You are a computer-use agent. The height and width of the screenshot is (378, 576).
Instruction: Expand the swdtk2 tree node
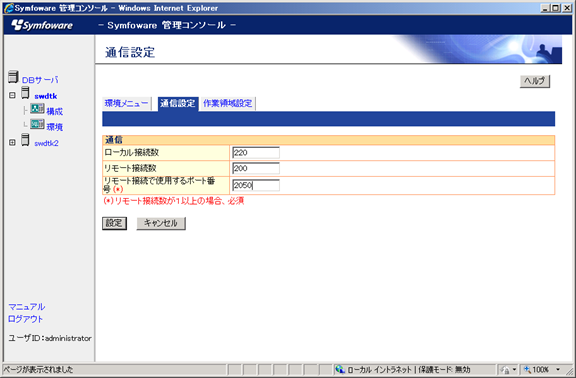(x=12, y=142)
